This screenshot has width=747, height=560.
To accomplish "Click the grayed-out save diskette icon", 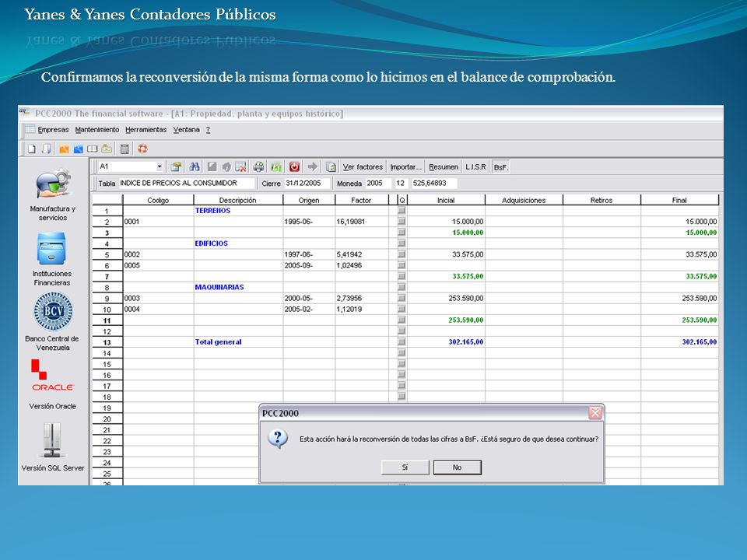I will [x=212, y=166].
